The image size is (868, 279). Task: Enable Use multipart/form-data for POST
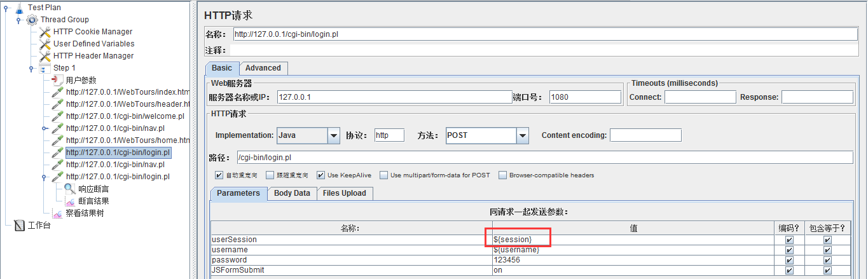coord(383,175)
